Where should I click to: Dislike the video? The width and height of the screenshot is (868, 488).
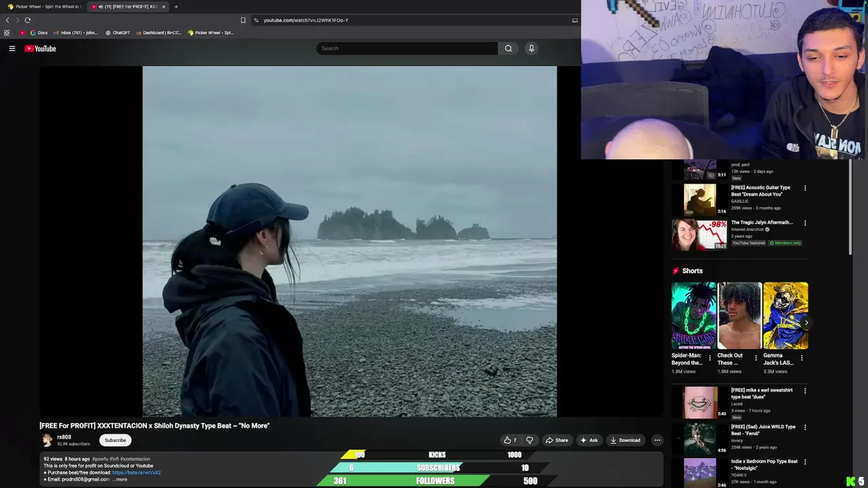[530, 440]
